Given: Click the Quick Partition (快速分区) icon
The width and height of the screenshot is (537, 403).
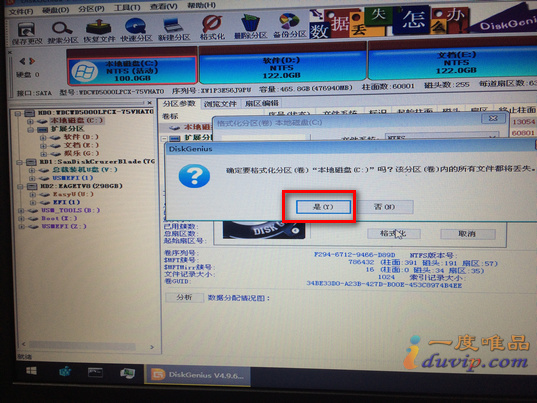Looking at the screenshot, I should (x=136, y=30).
